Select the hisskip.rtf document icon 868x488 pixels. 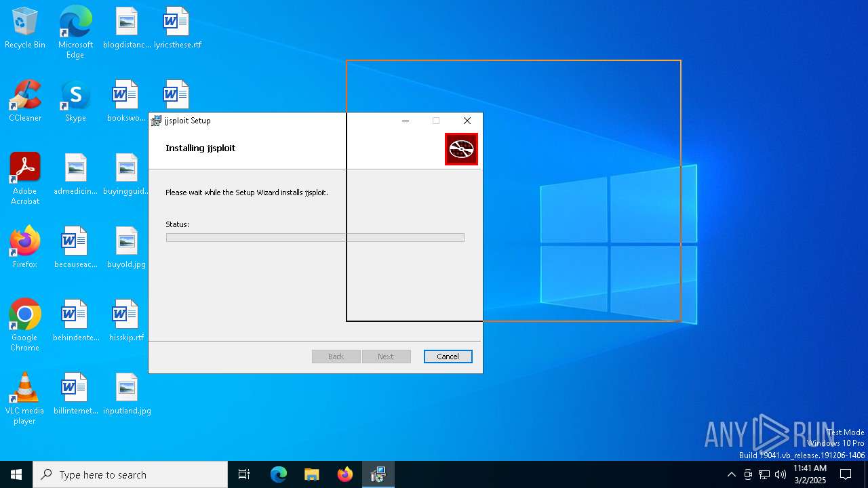tap(126, 321)
